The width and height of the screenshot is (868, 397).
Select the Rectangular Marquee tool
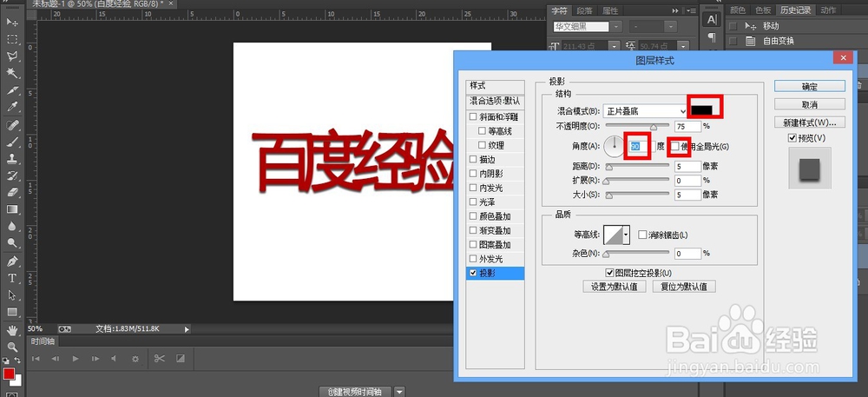point(12,39)
